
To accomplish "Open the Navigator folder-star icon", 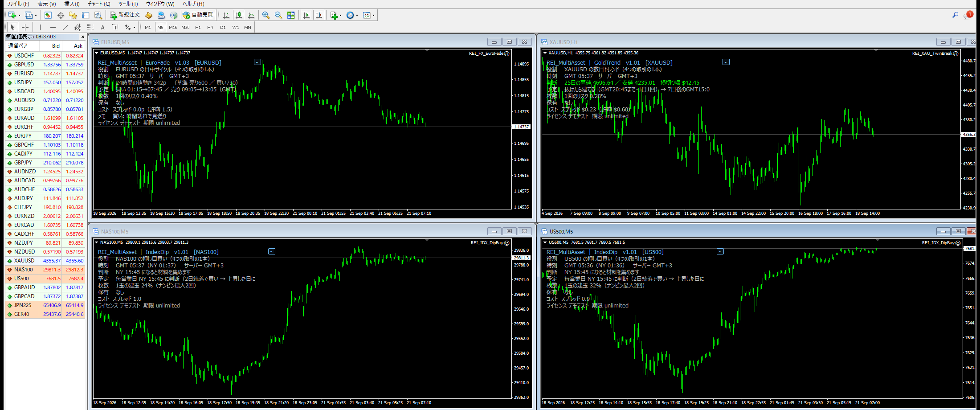I will (73, 15).
